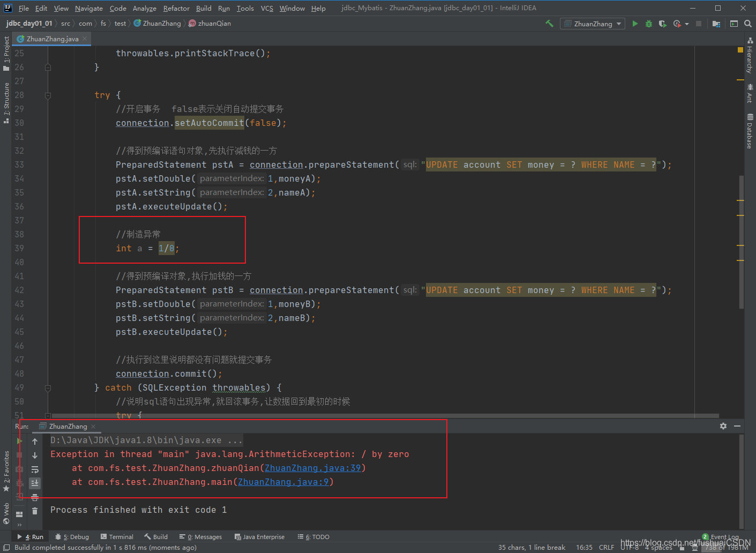The width and height of the screenshot is (756, 553).
Task: Click the Print console output icon
Action: coord(35,497)
